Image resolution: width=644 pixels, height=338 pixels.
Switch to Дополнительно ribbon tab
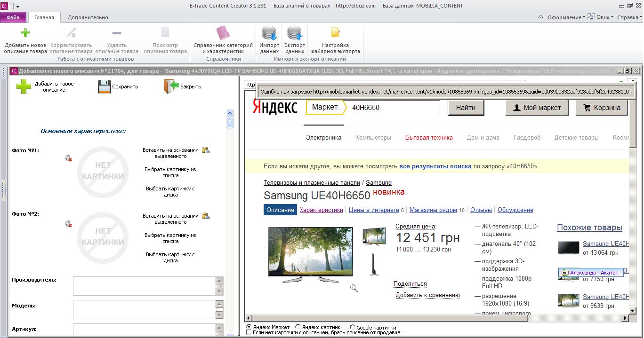[88, 17]
